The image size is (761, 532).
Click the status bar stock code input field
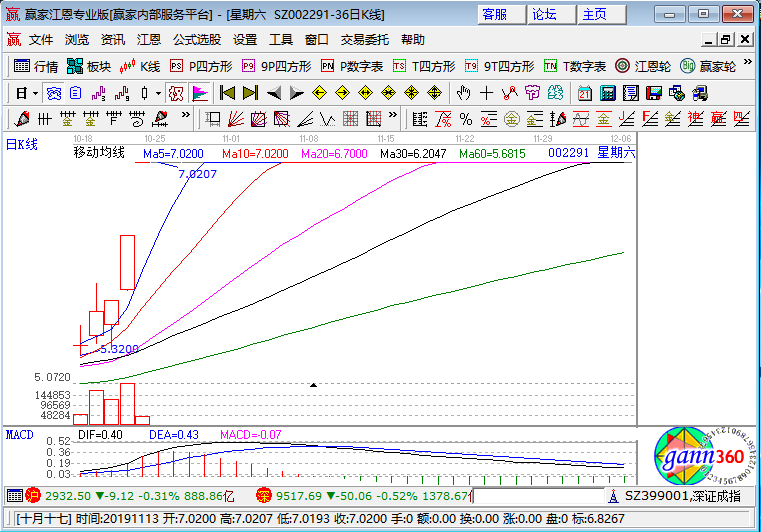(x=540, y=495)
